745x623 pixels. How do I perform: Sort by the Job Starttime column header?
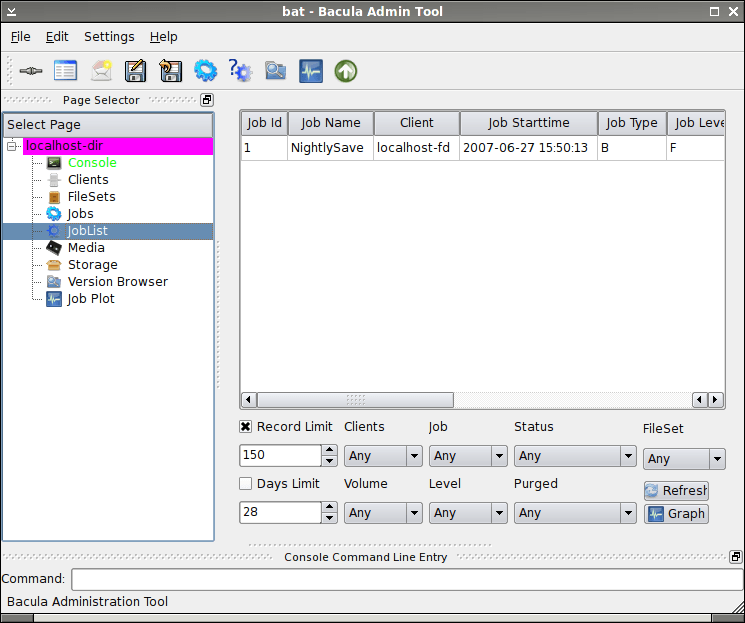click(x=528, y=123)
